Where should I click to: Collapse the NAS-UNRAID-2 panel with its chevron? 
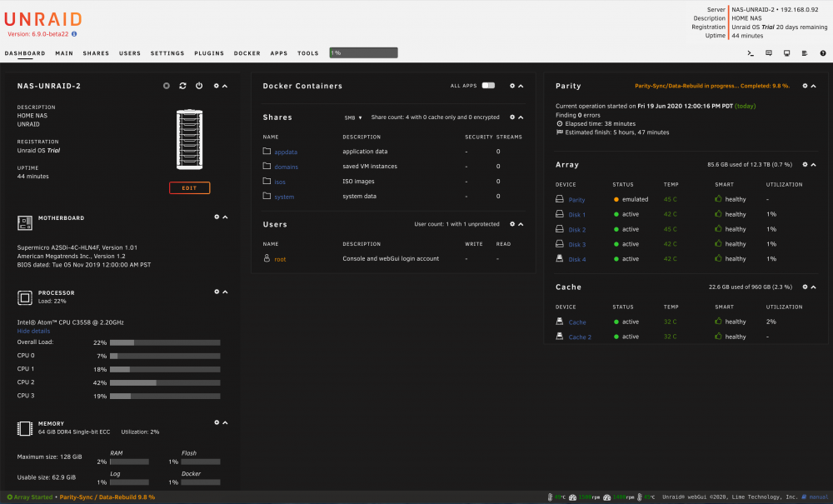coord(225,86)
